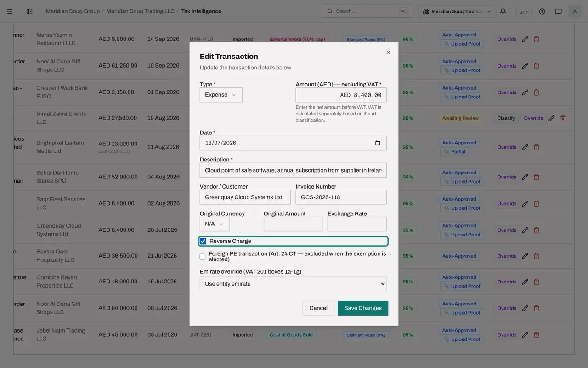Open user avatar menu 'A'

pos(575,11)
